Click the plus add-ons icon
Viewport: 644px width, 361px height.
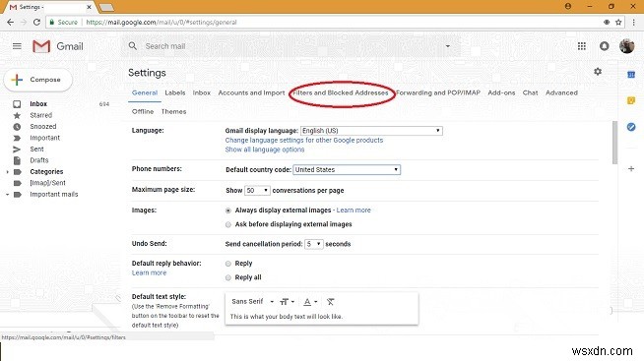pos(631,168)
